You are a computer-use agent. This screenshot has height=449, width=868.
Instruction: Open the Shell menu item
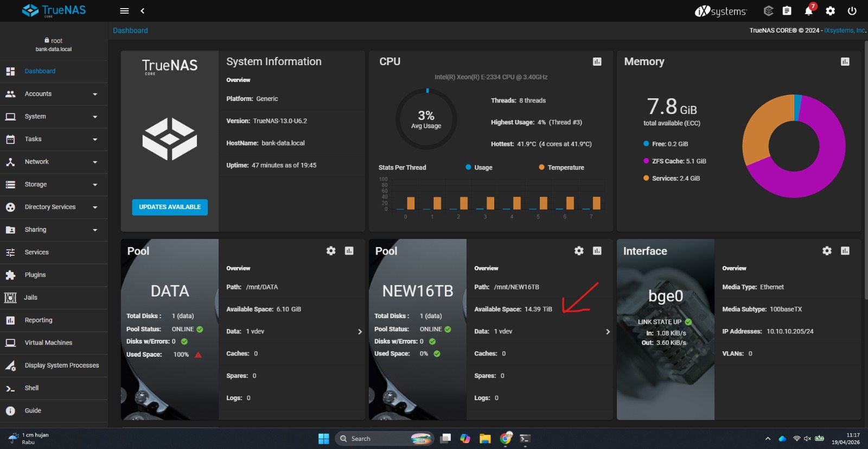point(31,388)
